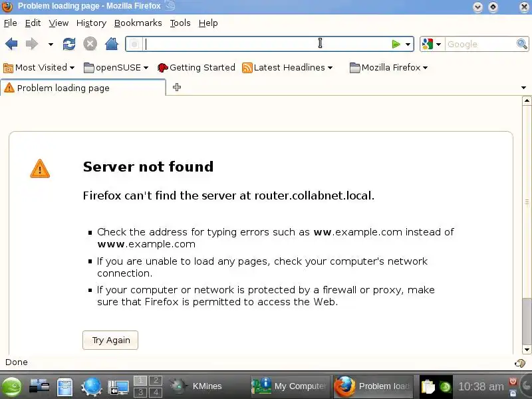532x399 pixels.
Task: Expand the openSUSE bookmarks folder
Action: (x=116, y=68)
